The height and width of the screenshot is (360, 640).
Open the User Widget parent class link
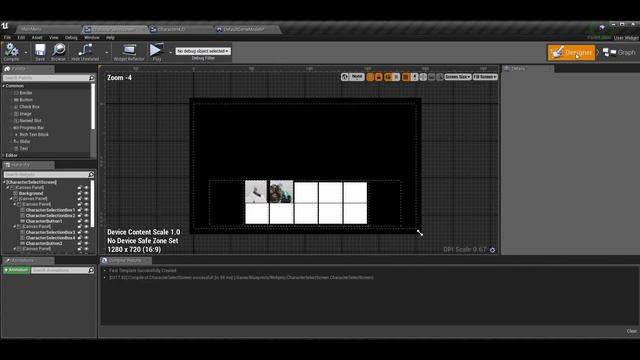[x=626, y=38]
